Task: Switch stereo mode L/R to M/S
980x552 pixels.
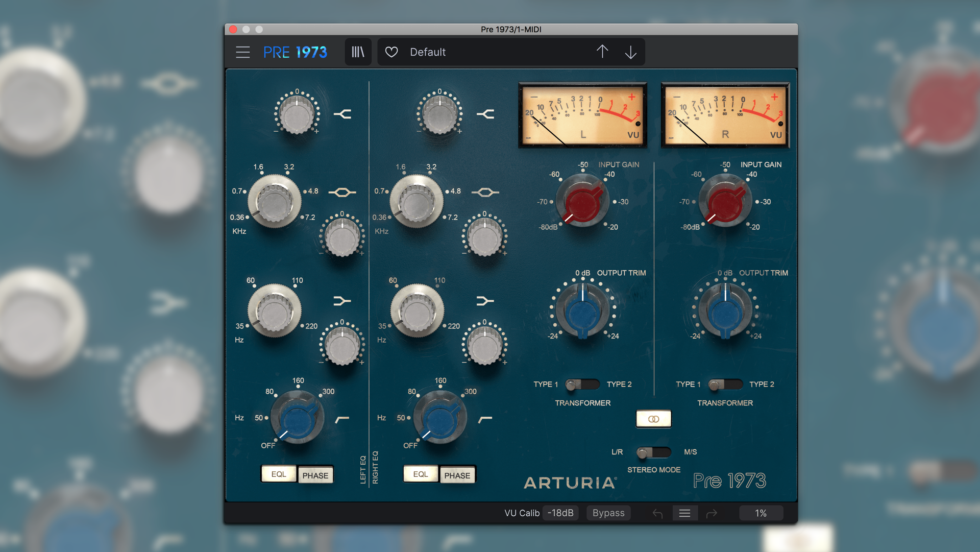Action: coord(653,452)
